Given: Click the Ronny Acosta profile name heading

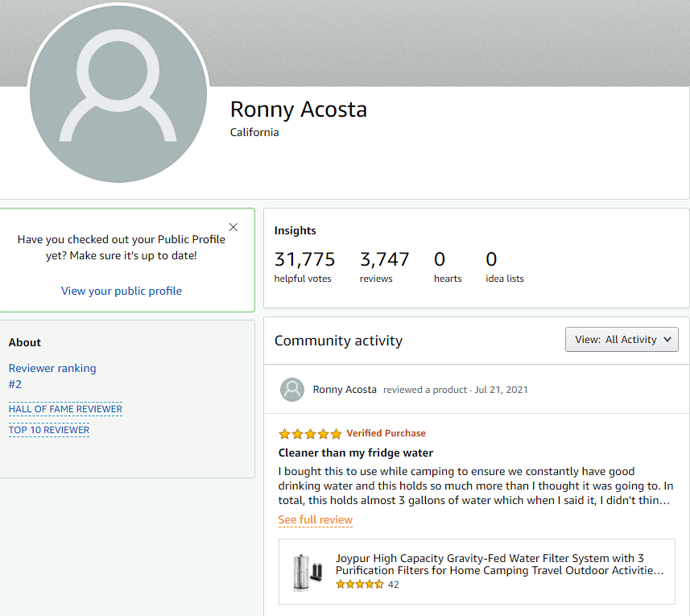Looking at the screenshot, I should coord(299,110).
